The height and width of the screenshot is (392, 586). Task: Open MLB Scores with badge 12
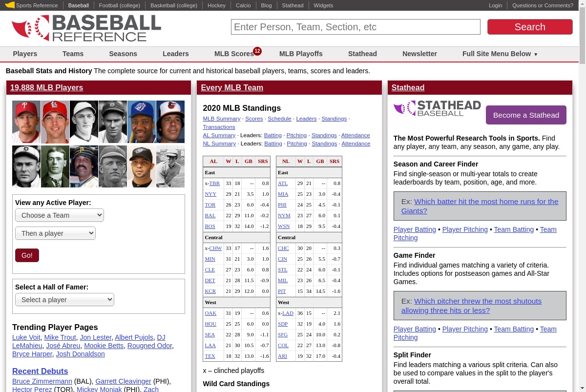tap(237, 53)
